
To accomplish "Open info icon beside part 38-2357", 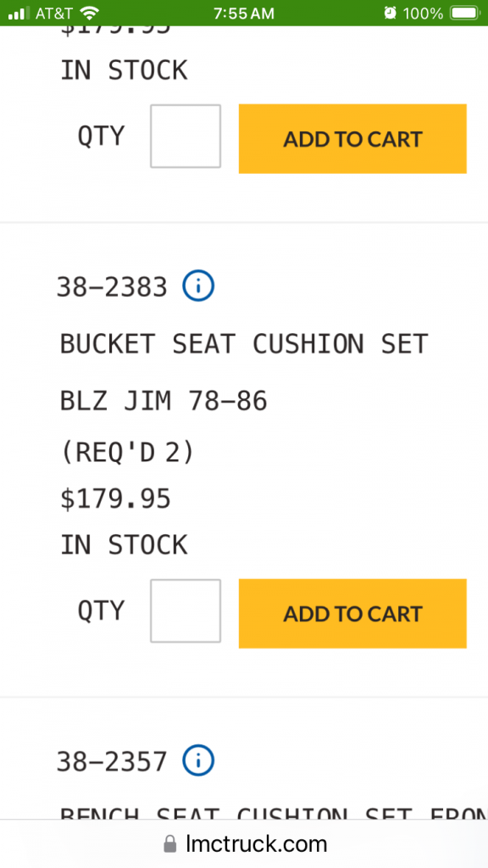I will click(x=198, y=760).
